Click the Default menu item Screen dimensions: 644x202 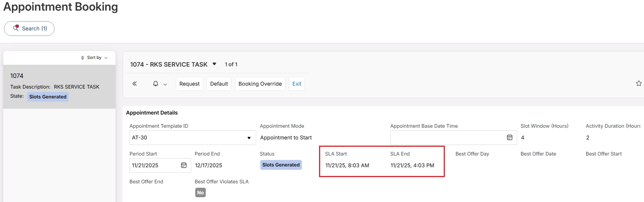point(219,84)
